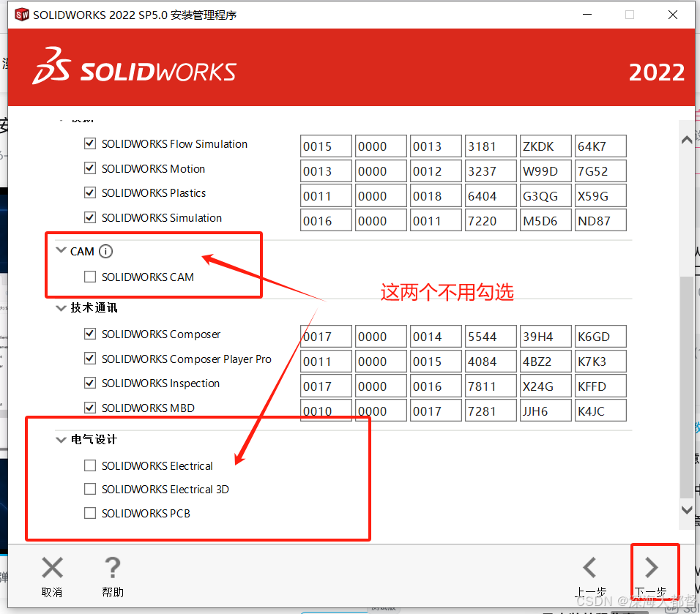Click the SOLIDWORKS logo in the banner
The width and height of the screenshot is (700, 614).
pyautogui.click(x=134, y=67)
